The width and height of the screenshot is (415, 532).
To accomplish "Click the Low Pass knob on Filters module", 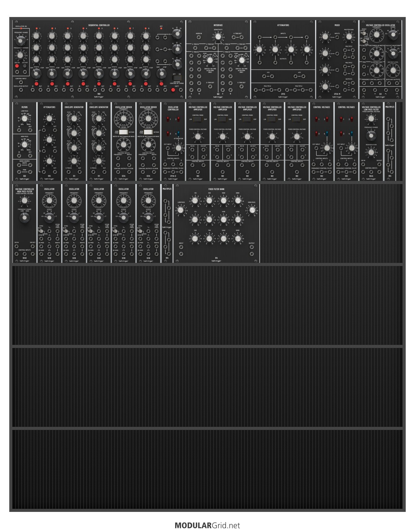I will point(24,118).
